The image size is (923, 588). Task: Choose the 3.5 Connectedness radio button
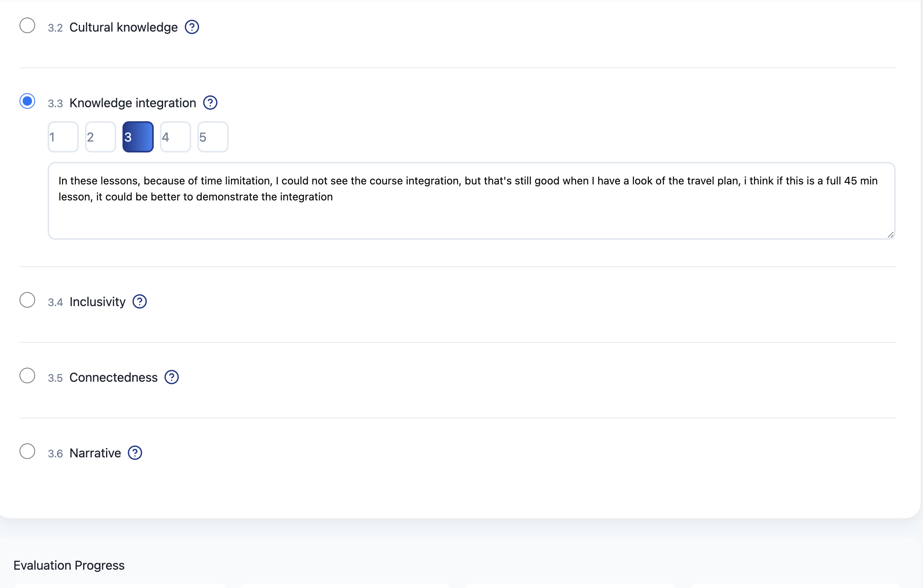point(27,376)
